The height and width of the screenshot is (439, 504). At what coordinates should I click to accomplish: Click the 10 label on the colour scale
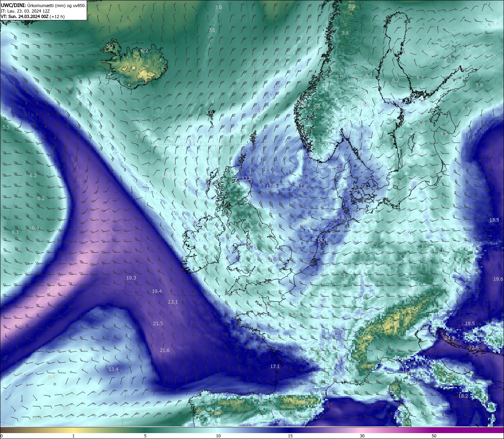(218, 436)
